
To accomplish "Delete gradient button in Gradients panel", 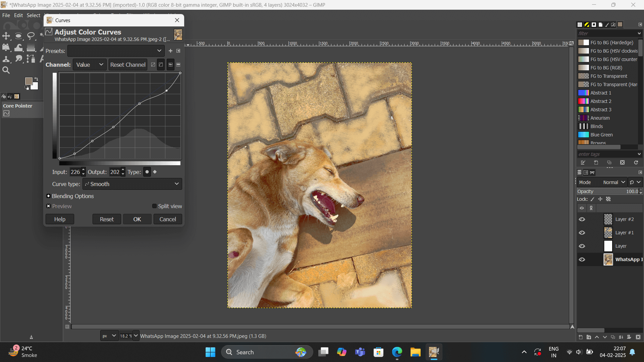I will 623,163.
